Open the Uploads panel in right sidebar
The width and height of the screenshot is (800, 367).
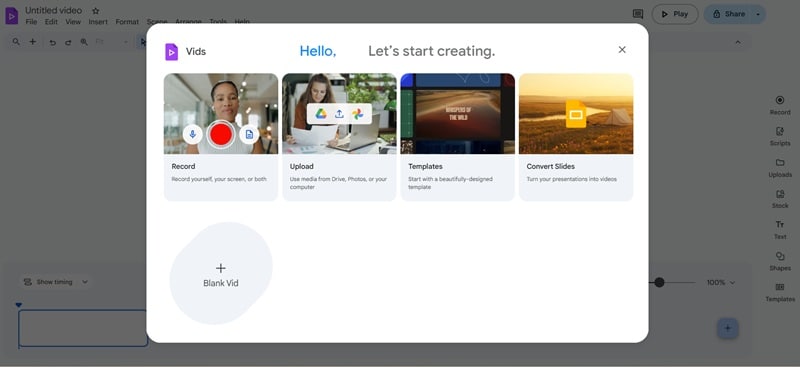pos(780,167)
